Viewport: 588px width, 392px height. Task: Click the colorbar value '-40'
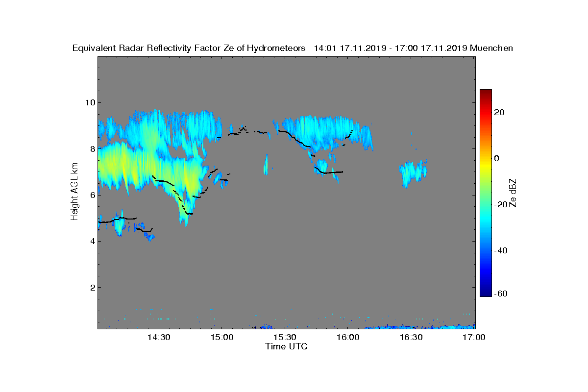point(501,250)
